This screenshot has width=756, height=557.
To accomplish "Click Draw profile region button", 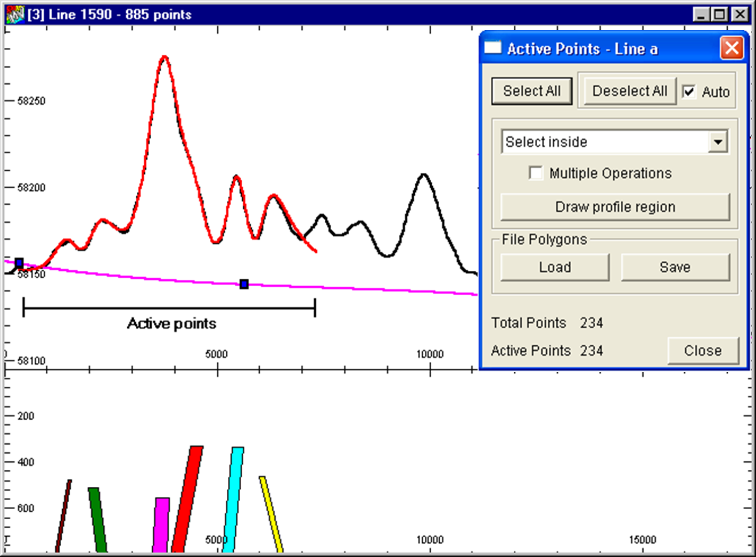I will (x=615, y=207).
